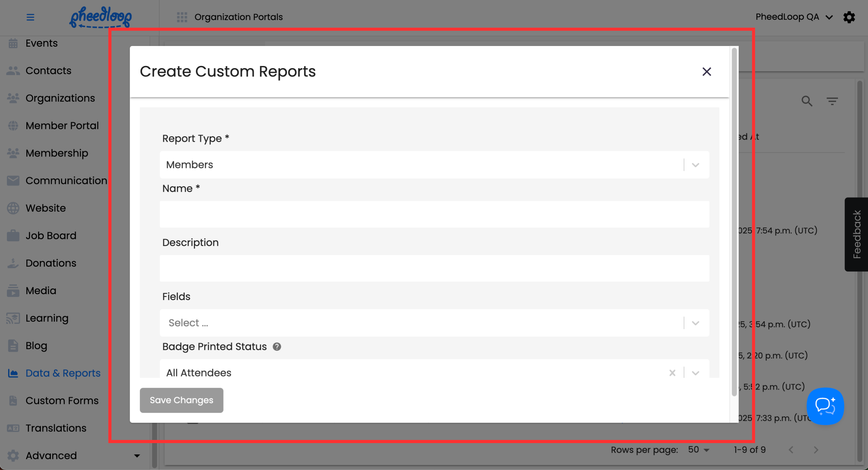Image resolution: width=868 pixels, height=470 pixels.
Task: Open the settings gear icon
Action: click(849, 17)
